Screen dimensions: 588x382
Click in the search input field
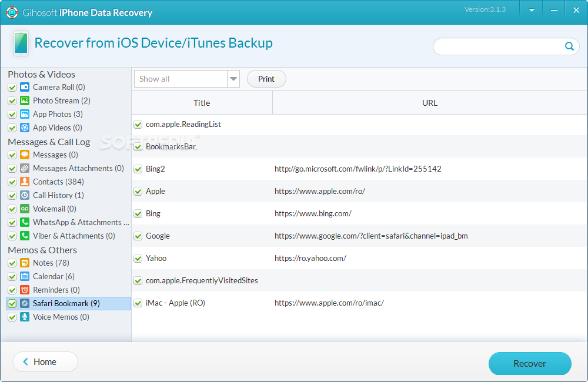click(x=499, y=46)
